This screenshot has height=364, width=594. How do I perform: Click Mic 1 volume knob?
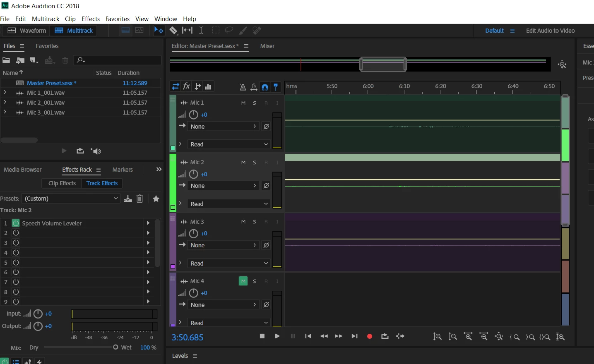click(x=193, y=115)
